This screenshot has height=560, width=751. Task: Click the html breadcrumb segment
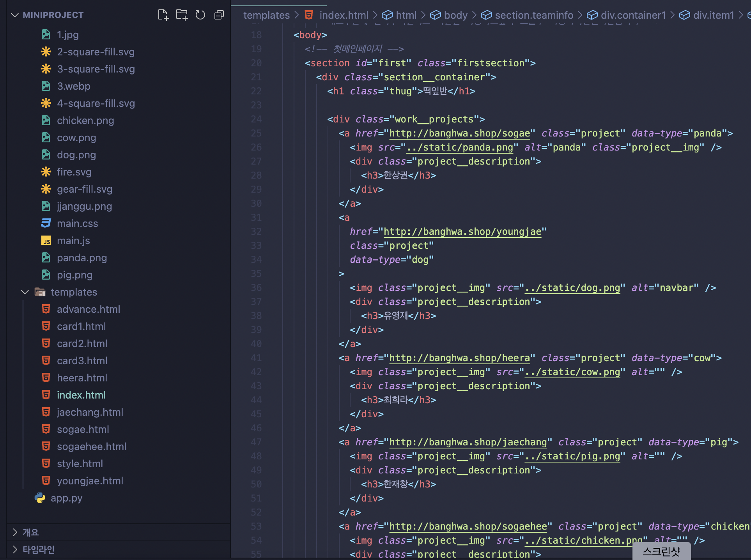point(406,15)
